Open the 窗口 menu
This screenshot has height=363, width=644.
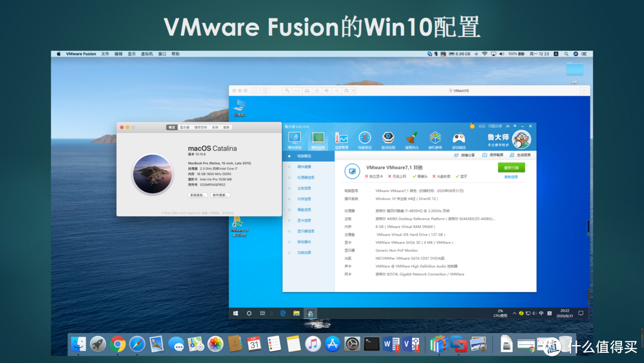[x=162, y=54]
